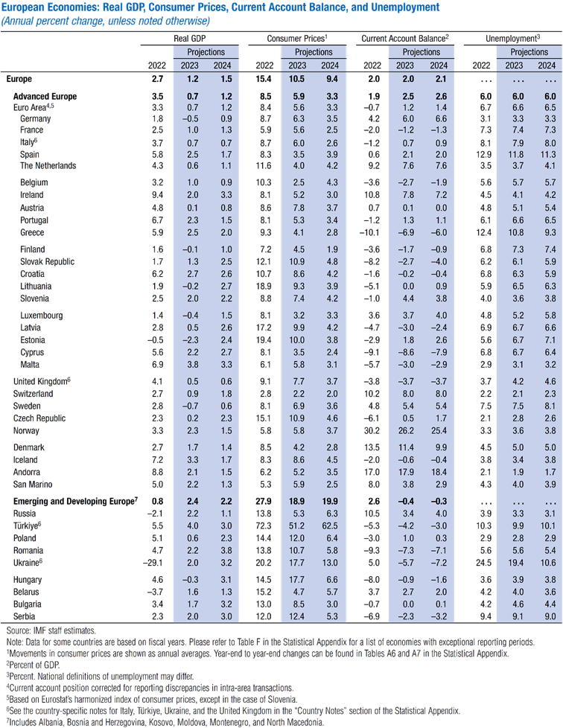
Task: Click the 'Bulgaria' row label
Action: (x=28, y=604)
